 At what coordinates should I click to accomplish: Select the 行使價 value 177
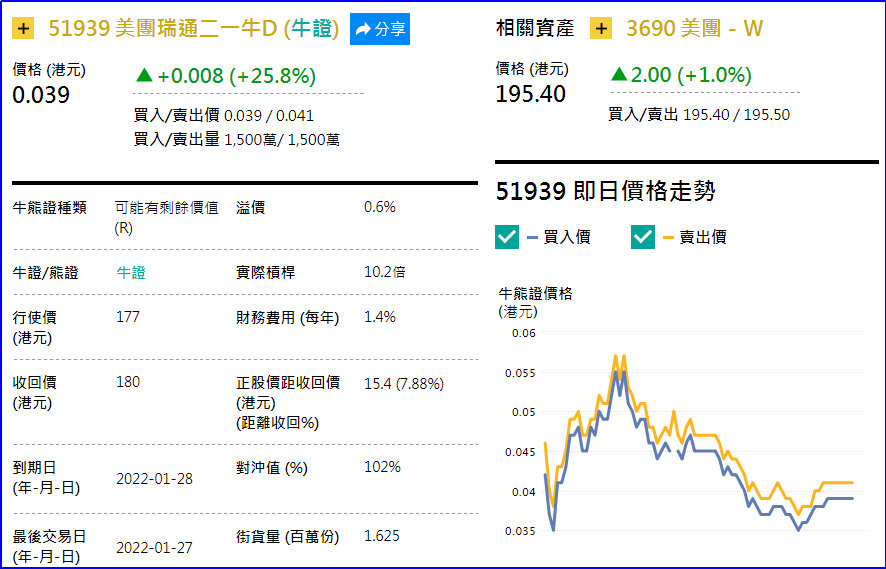click(x=128, y=317)
